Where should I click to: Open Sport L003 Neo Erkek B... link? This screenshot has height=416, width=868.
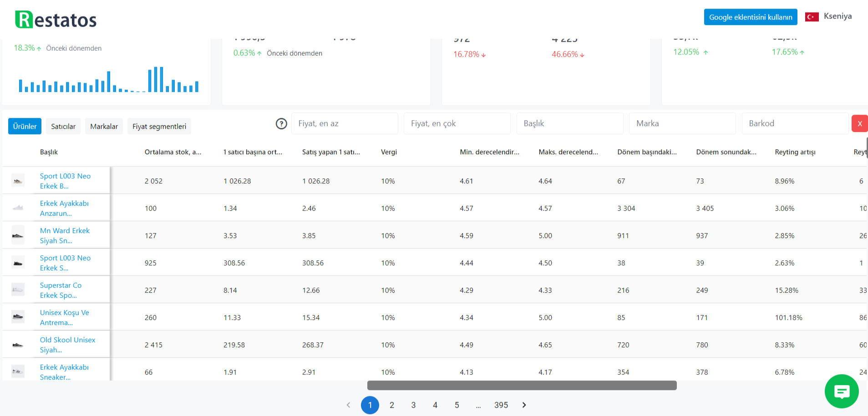pyautogui.click(x=65, y=181)
